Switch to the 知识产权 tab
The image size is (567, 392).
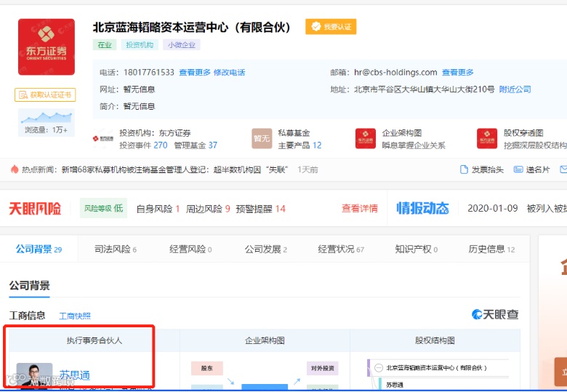point(417,249)
